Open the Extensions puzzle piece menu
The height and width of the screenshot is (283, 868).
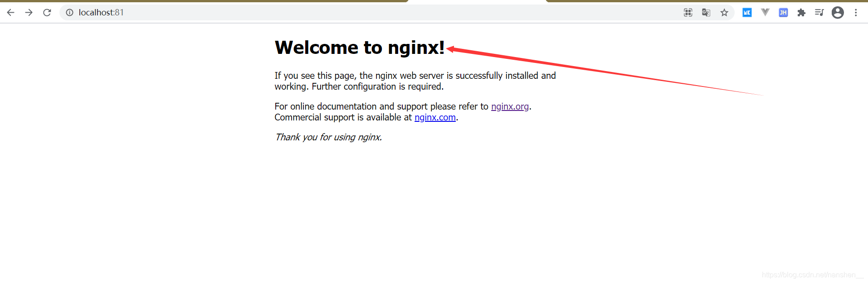pos(801,13)
